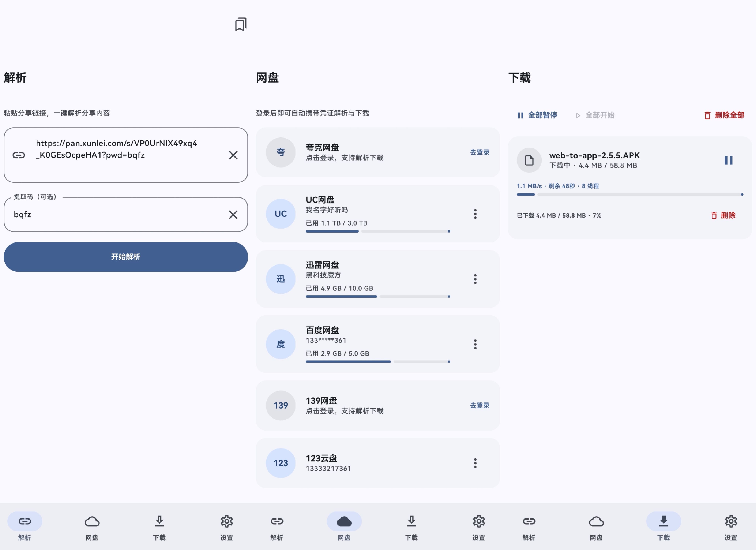The width and height of the screenshot is (756, 550).
Task: Clear the share link input
Action: [x=233, y=155]
